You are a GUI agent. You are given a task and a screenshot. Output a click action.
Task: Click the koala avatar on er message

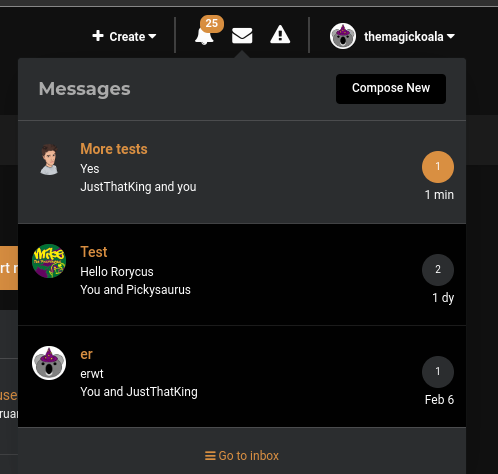click(x=49, y=363)
